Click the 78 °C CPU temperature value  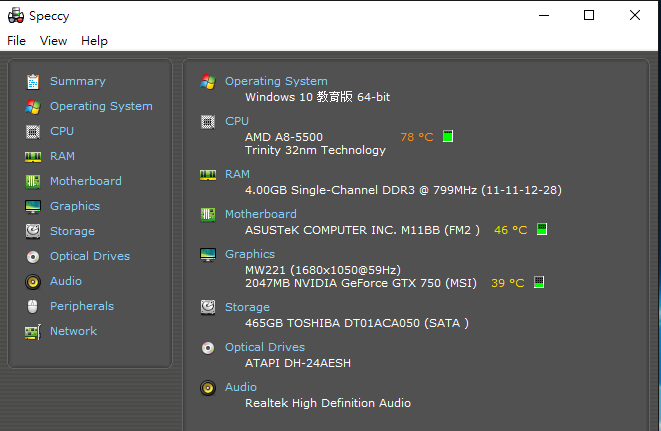(417, 137)
